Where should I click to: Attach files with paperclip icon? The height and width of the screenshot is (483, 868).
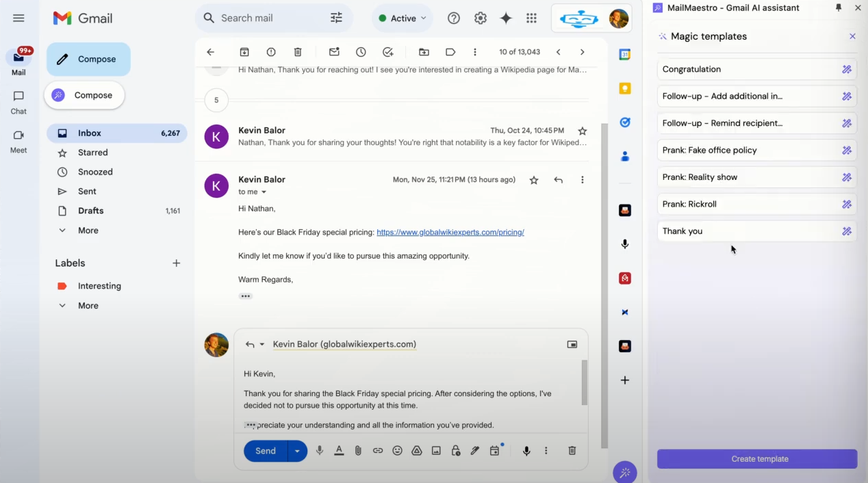[358, 451]
